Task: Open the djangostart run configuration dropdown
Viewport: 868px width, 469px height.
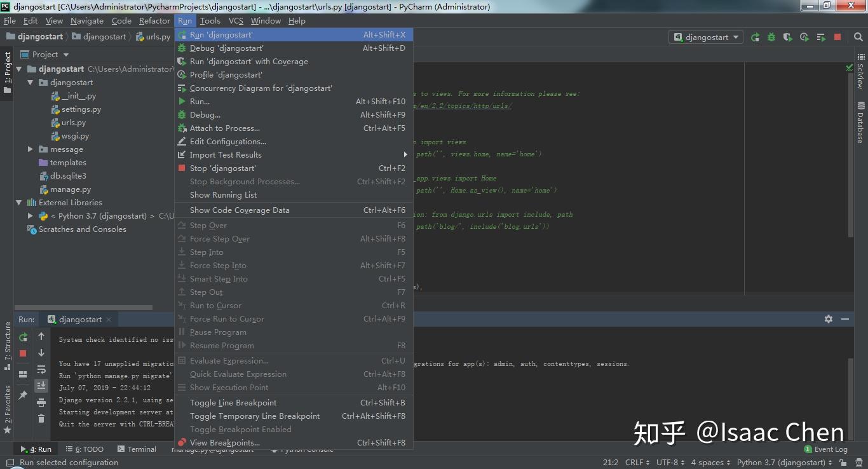Action: click(x=705, y=37)
